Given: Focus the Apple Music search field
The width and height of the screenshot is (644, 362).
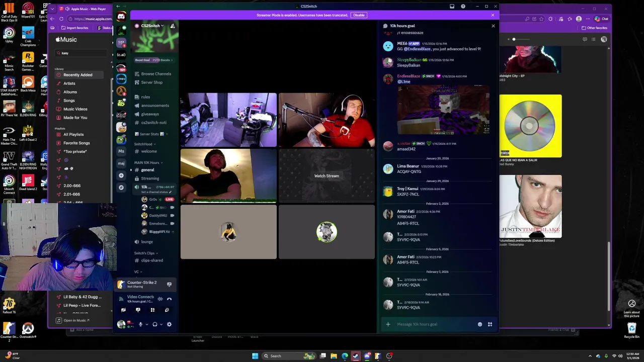Looking at the screenshot, I should tap(80, 53).
